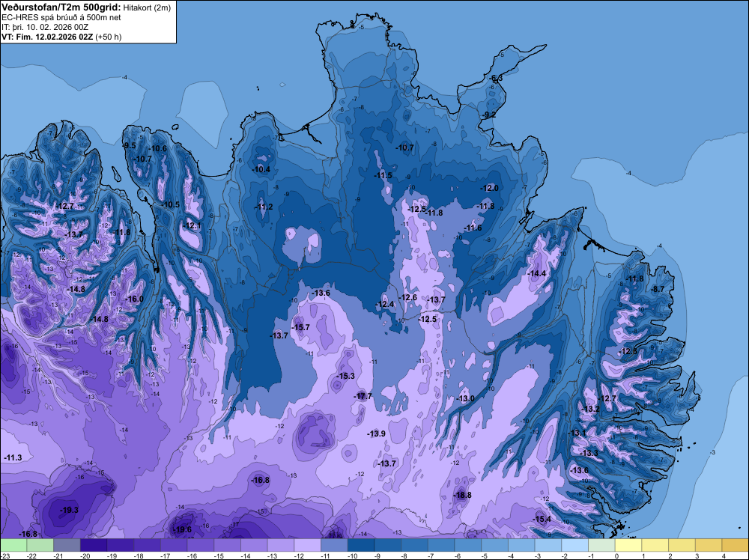Image resolution: width=749 pixels, height=560 pixels.
Task: Click the -13.1 temperature reading
Action: click(x=577, y=433)
